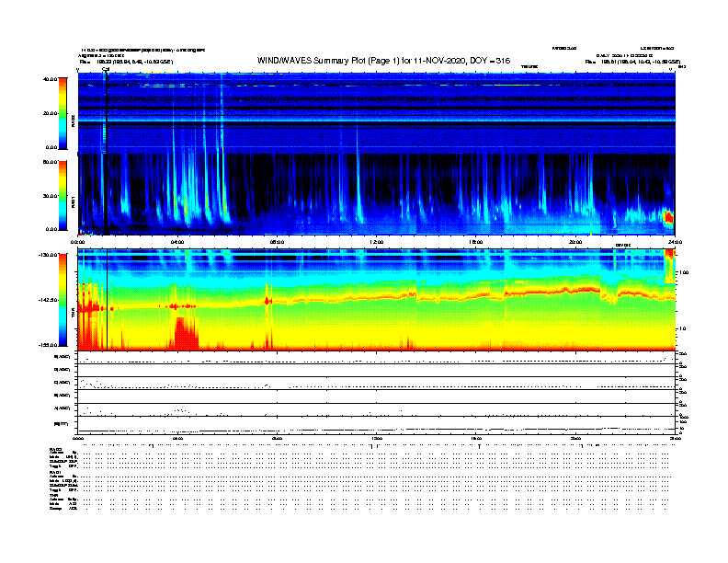Click the Cal marker label above the plot
This screenshot has width=728, height=563.
click(x=106, y=69)
